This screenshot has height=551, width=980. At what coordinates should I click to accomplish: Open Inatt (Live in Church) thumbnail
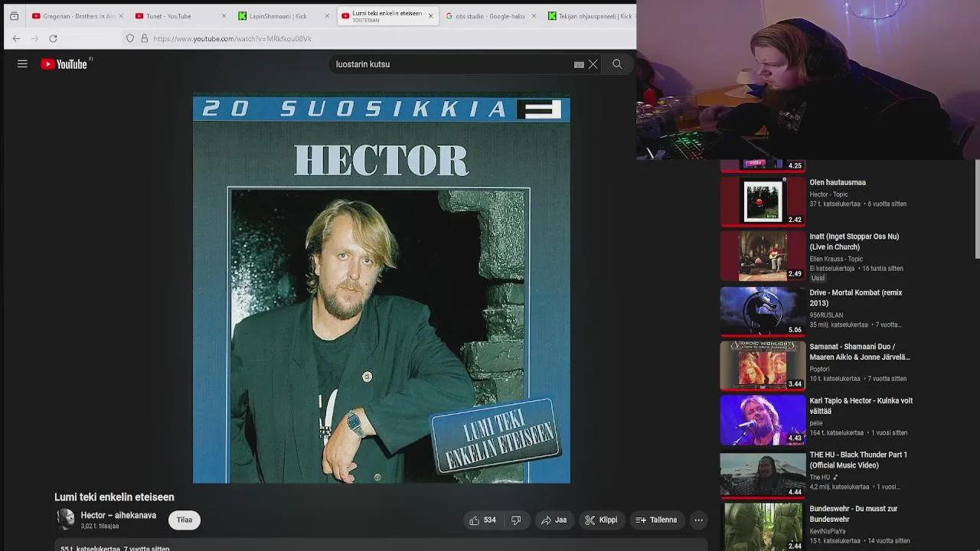point(763,256)
